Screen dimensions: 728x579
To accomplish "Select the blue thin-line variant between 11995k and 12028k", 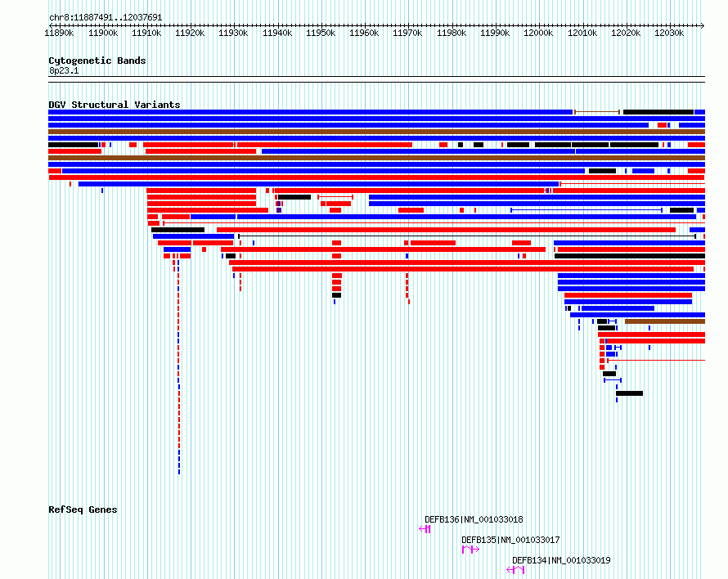I will pos(586,210).
